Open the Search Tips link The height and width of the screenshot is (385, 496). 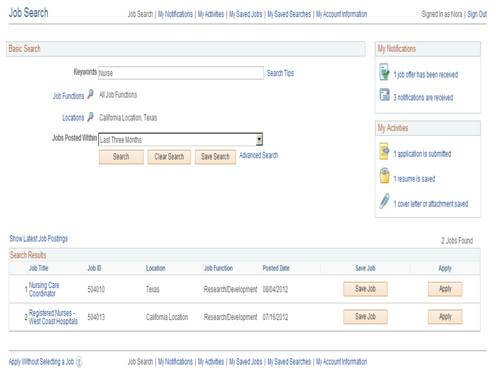(x=280, y=73)
